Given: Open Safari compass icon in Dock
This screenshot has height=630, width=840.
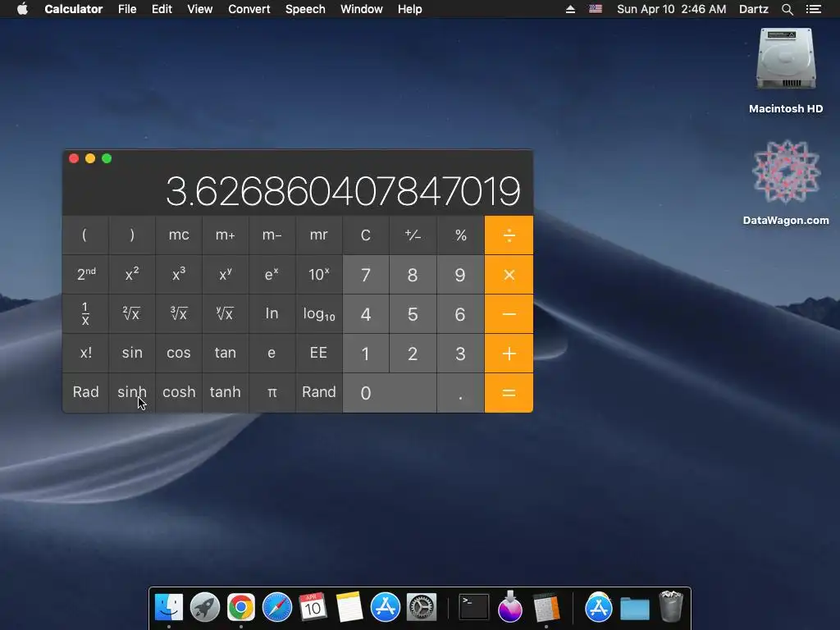Looking at the screenshot, I should pyautogui.click(x=277, y=608).
